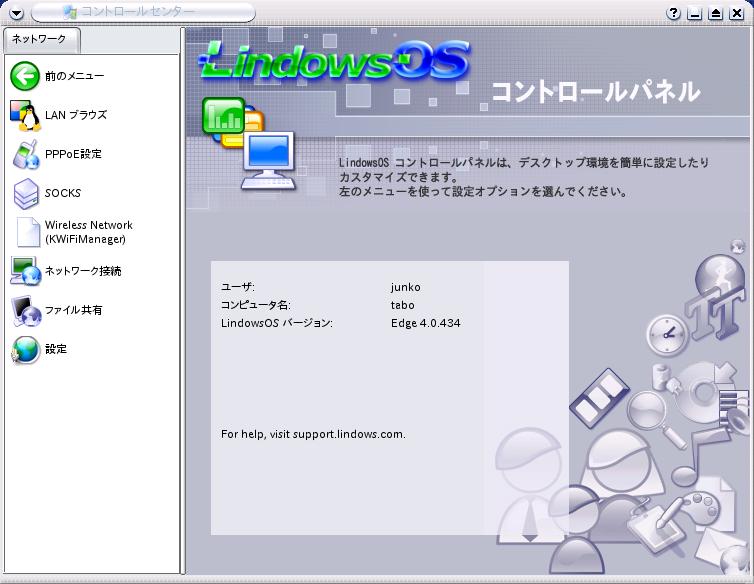Click the username value junko

pos(405,287)
